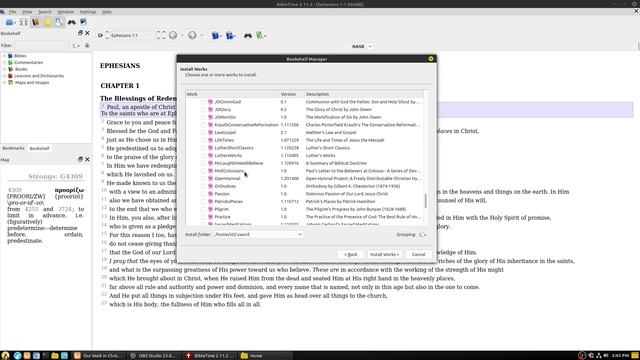640x360 pixels.
Task: Toggle the Mag magnifier toolbar icon
Action: (x=59, y=22)
